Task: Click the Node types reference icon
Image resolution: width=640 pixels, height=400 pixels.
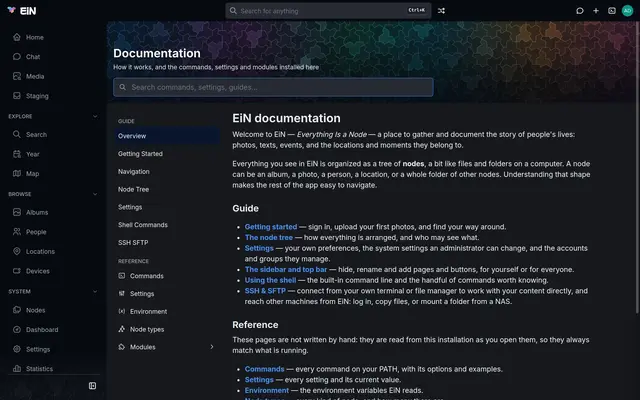Action: tap(122, 329)
